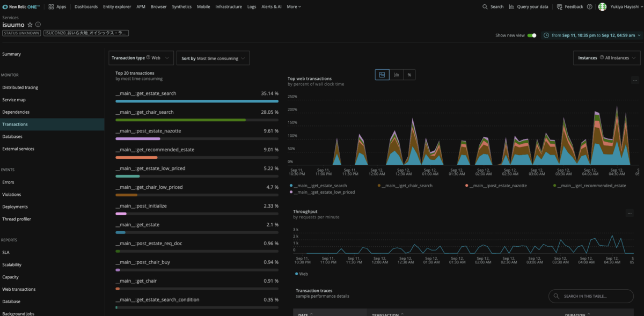
Task: Open Logs in top navigation
Action: coord(252,6)
